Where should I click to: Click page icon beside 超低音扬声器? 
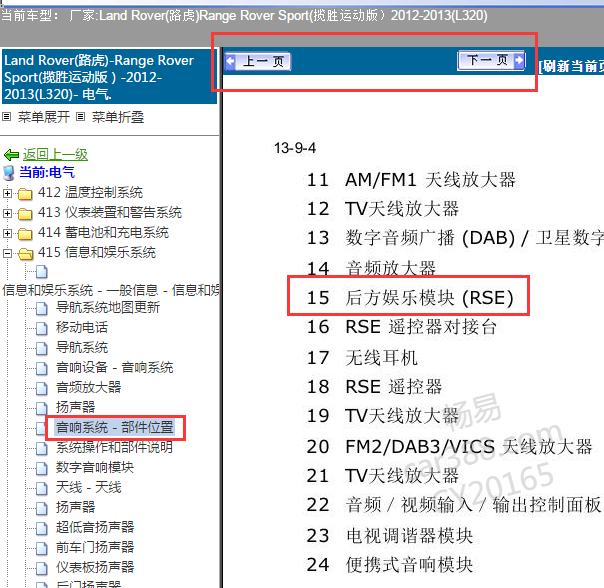(42, 529)
